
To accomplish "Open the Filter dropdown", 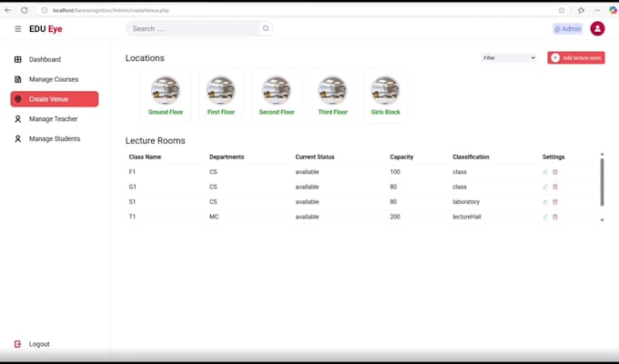I will coord(509,57).
